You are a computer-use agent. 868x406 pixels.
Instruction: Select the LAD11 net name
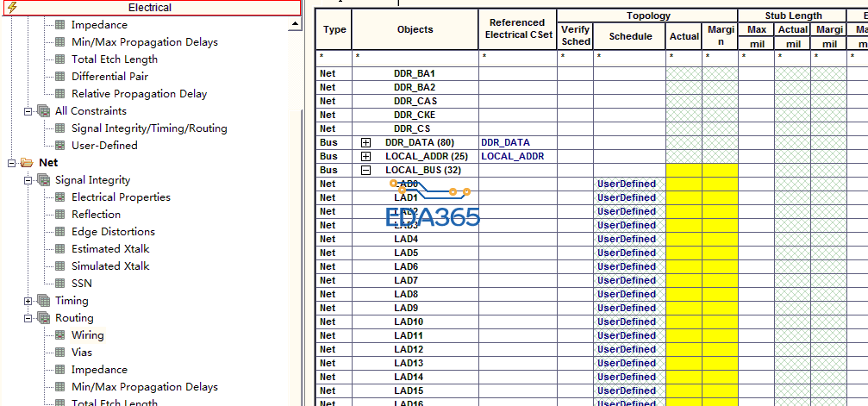pos(409,335)
